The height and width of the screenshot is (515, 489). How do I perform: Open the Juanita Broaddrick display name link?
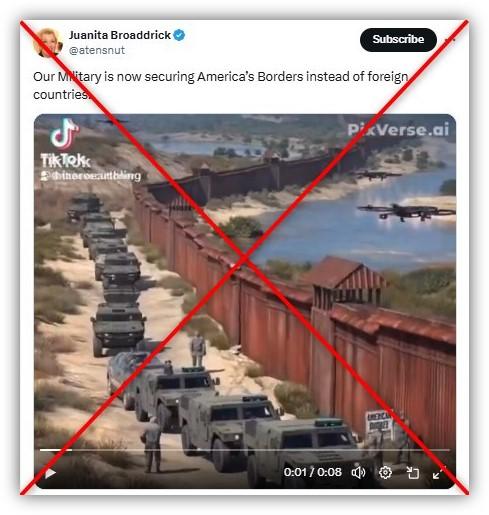point(120,35)
